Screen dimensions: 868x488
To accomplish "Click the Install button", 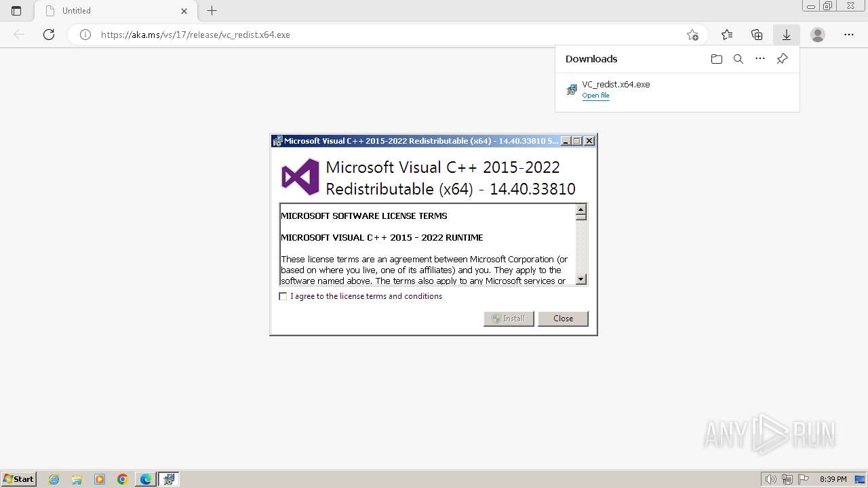I will 509,319.
